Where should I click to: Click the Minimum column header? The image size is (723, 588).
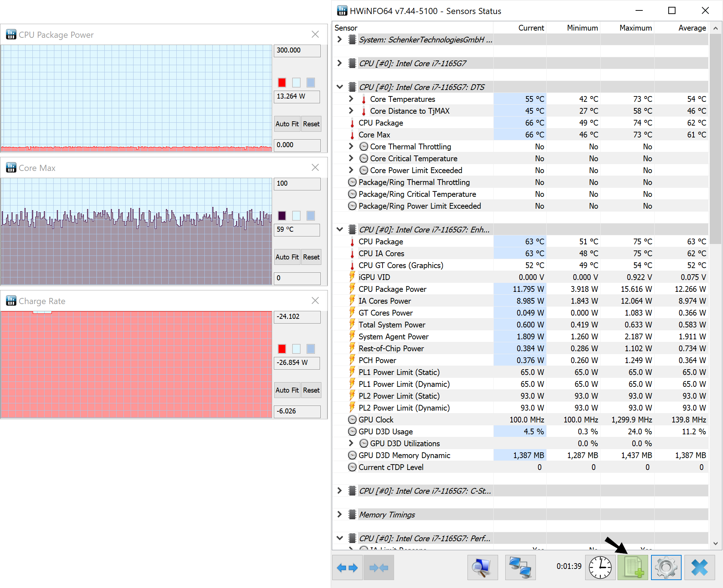pyautogui.click(x=574, y=28)
